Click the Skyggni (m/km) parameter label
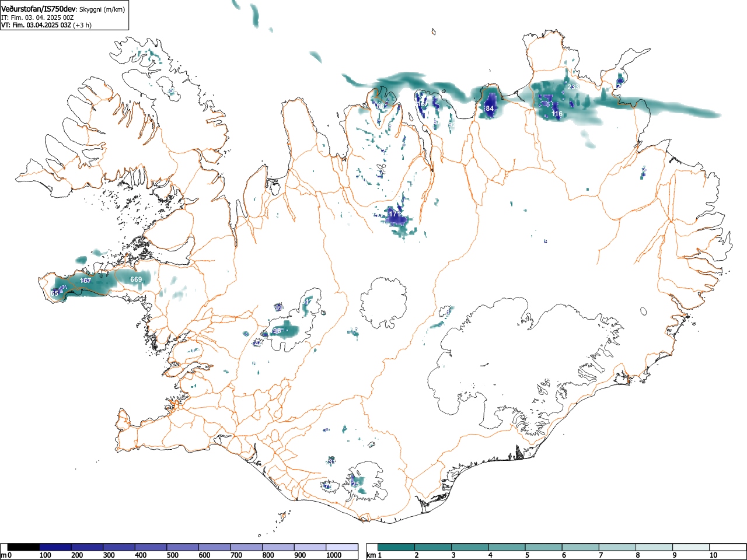The height and width of the screenshot is (560, 747). tap(101, 9)
